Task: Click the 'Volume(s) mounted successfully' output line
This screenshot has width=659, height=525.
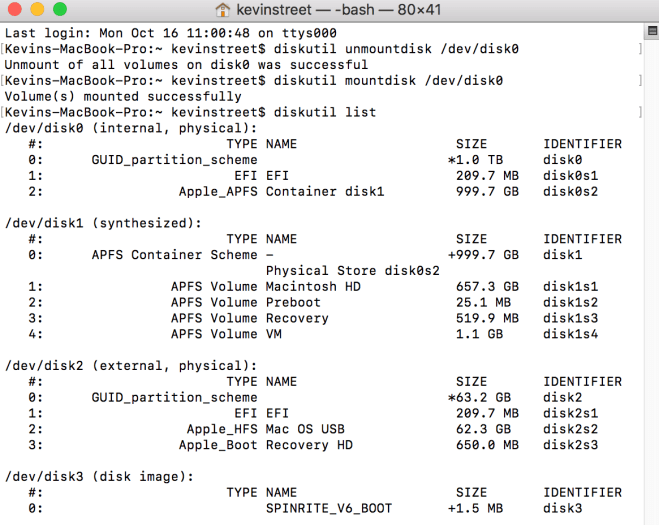Action: click(x=122, y=96)
